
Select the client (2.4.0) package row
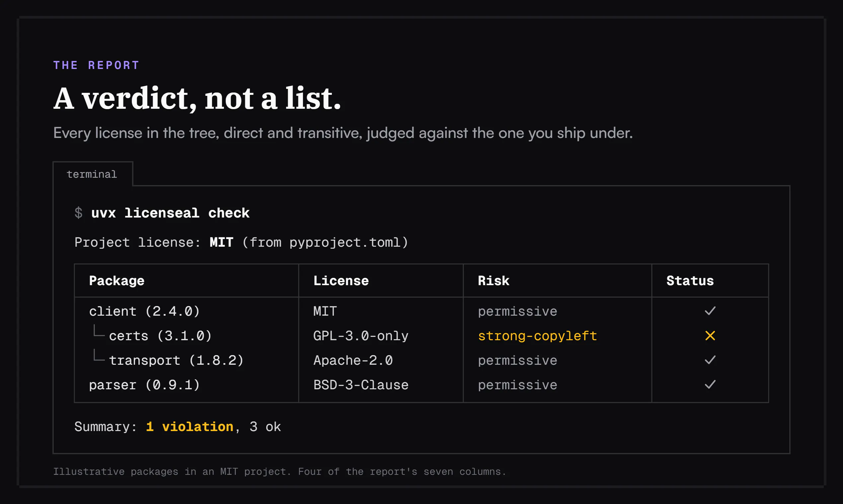pos(421,311)
